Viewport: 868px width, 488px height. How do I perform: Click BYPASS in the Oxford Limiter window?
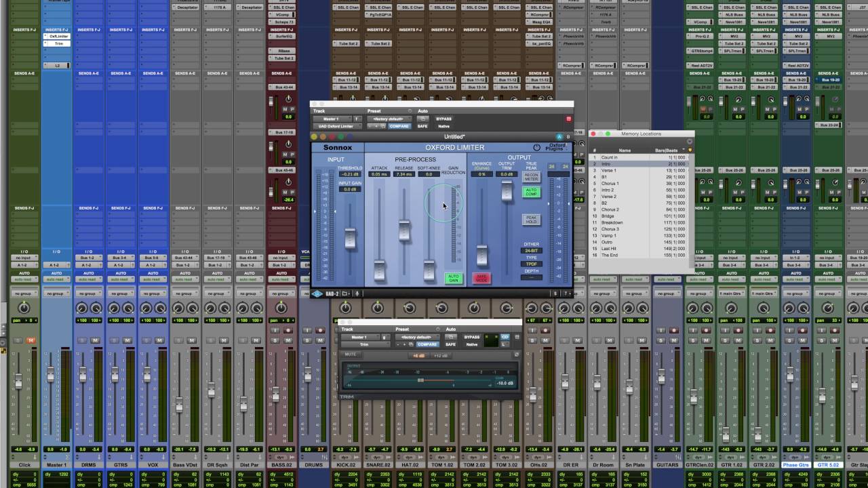tap(443, 119)
